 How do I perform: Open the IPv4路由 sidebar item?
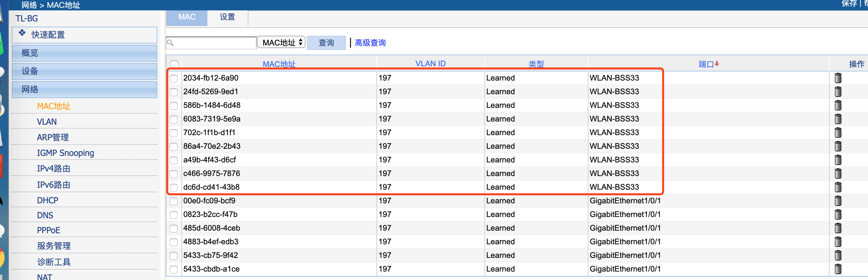(54, 169)
